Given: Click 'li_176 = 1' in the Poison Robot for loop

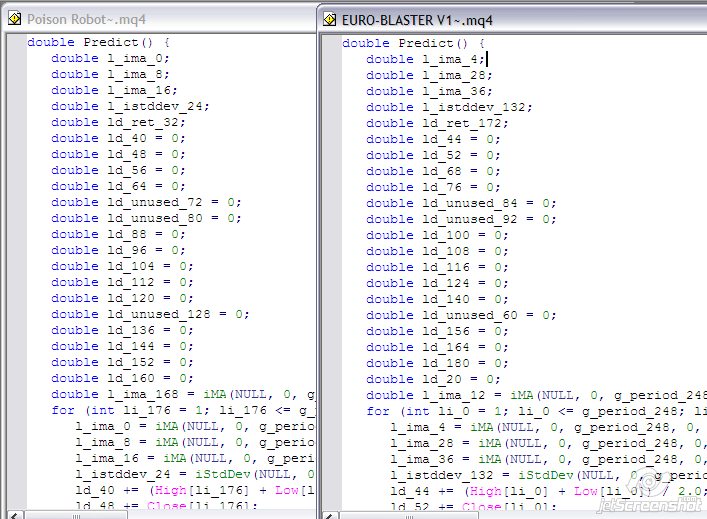Looking at the screenshot, I should click(162, 411).
